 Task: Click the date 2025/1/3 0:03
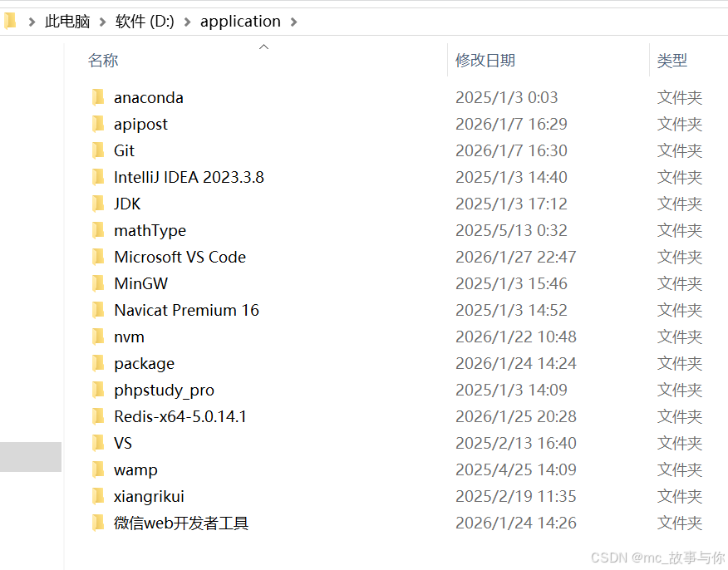coord(507,97)
